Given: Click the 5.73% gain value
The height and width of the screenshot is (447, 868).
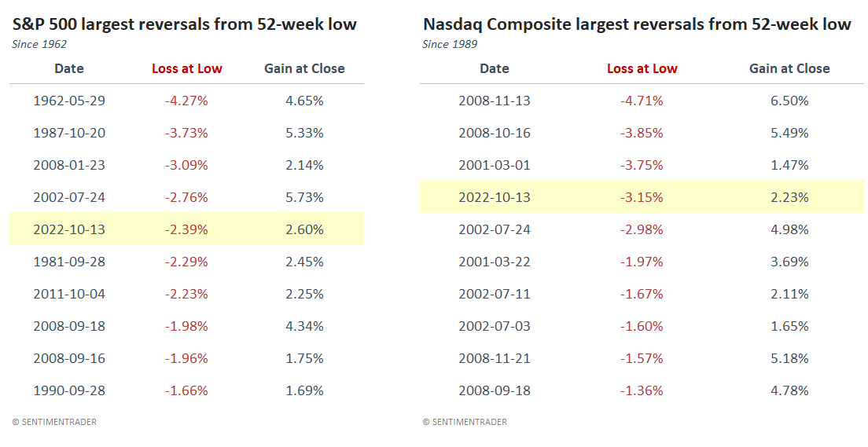Looking at the screenshot, I should click(305, 197).
